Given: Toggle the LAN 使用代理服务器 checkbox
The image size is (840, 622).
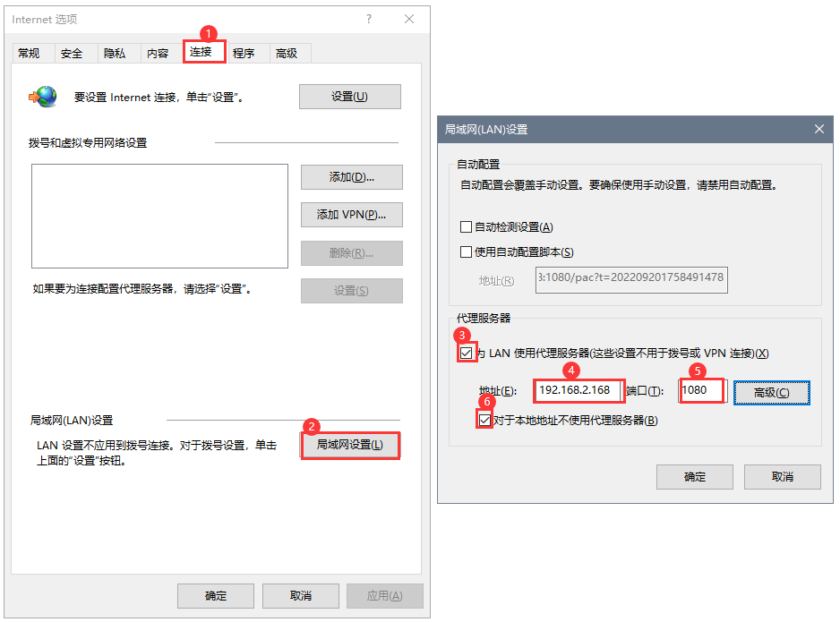Looking at the screenshot, I should point(466,353).
